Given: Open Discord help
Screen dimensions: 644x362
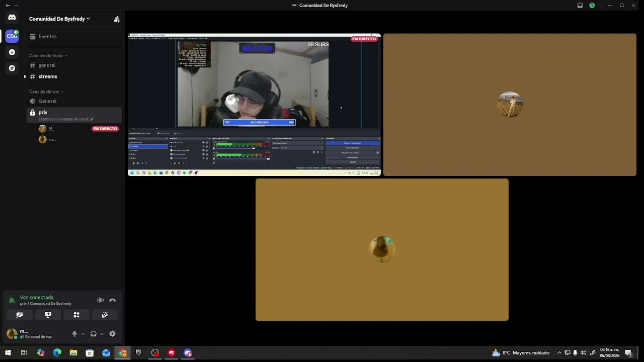Looking at the screenshot, I should [592, 6].
